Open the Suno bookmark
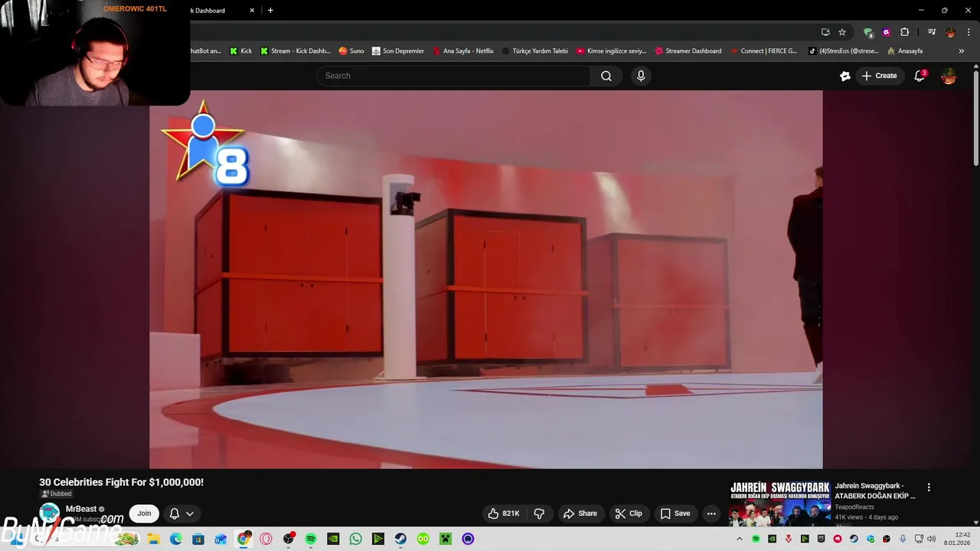 pos(351,51)
